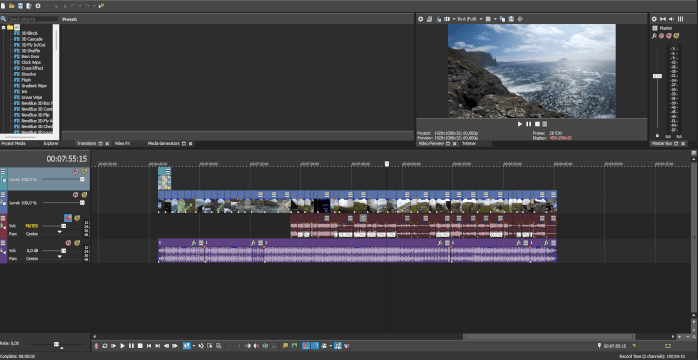The image size is (698, 360).
Task: Open the dropdown arrow next to the Normal Edit tool
Action: pos(194,346)
